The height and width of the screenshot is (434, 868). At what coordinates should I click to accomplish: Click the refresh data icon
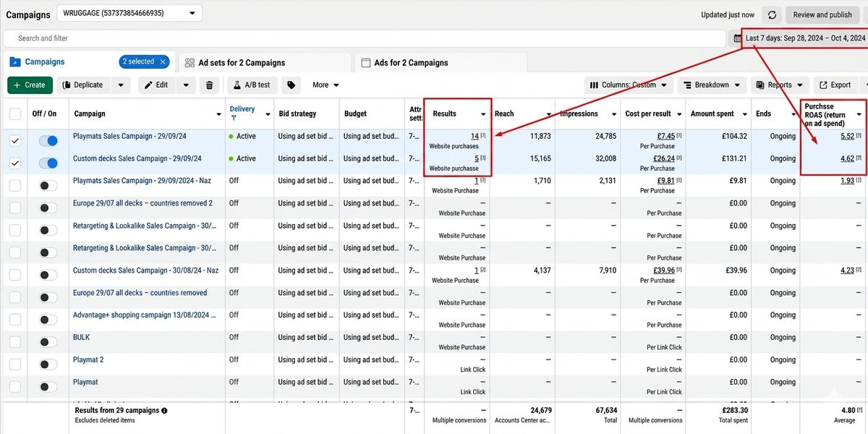[773, 14]
